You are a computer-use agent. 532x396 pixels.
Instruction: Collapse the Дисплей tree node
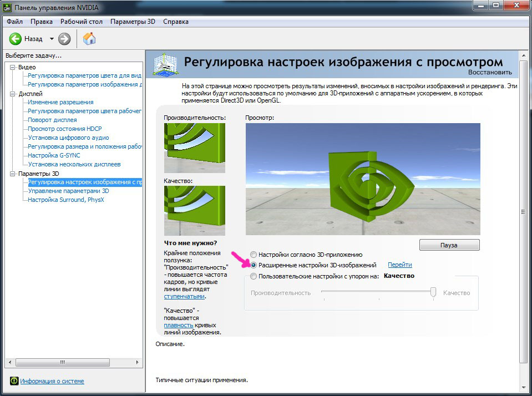pyautogui.click(x=13, y=94)
